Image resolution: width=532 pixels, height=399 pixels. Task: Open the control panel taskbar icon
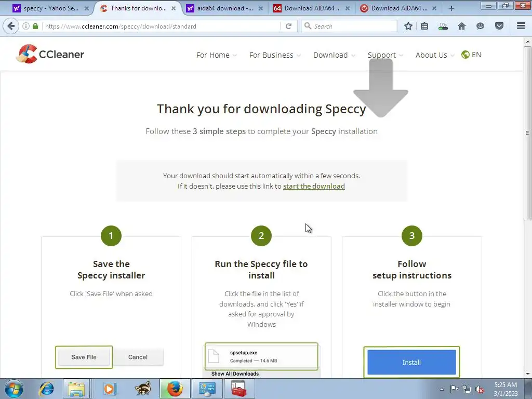pyautogui.click(x=207, y=389)
